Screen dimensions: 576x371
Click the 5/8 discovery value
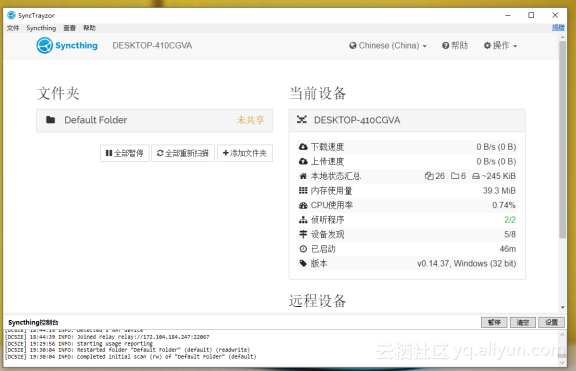click(x=510, y=234)
